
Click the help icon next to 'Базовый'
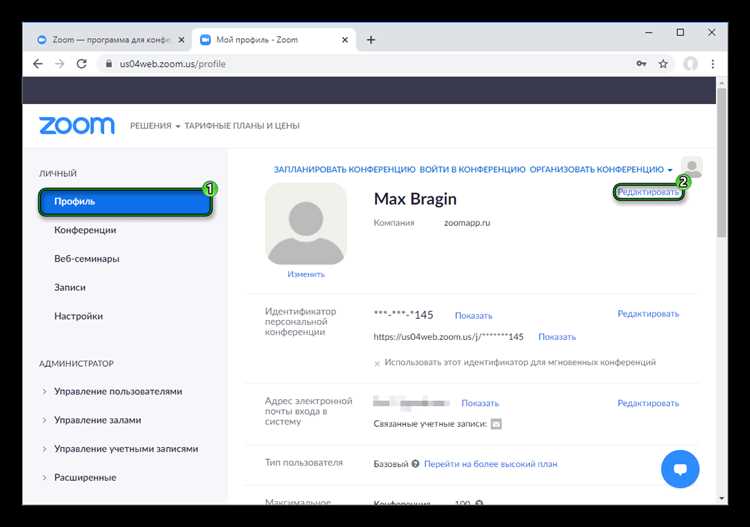[x=415, y=463]
